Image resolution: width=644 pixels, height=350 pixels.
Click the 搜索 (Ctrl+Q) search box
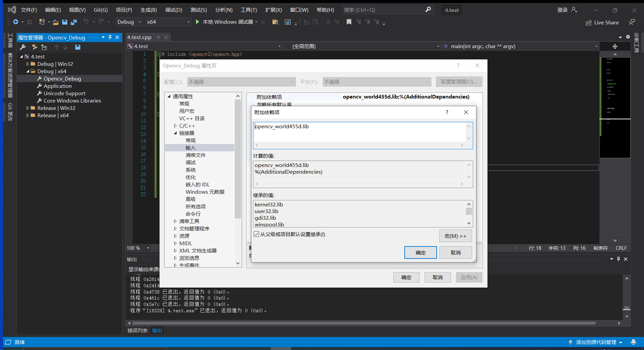point(381,10)
